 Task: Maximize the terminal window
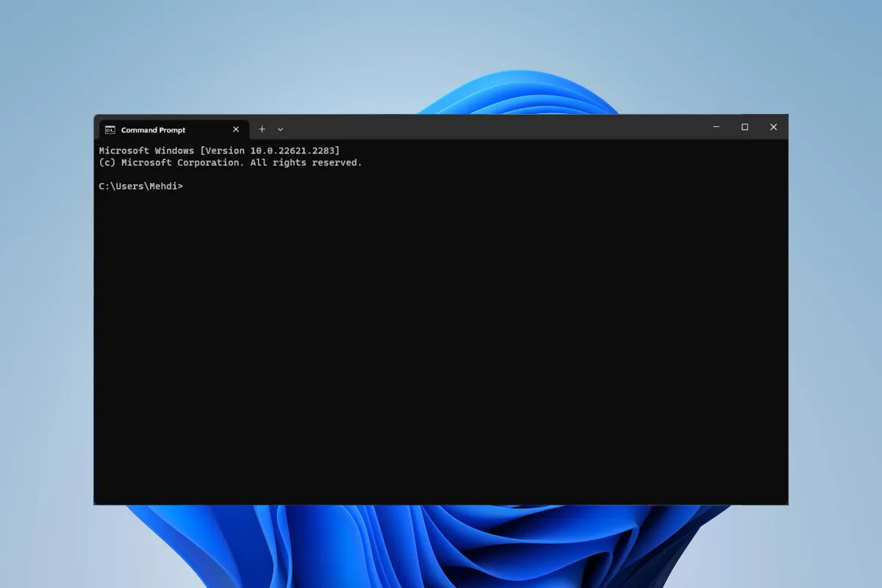point(745,127)
